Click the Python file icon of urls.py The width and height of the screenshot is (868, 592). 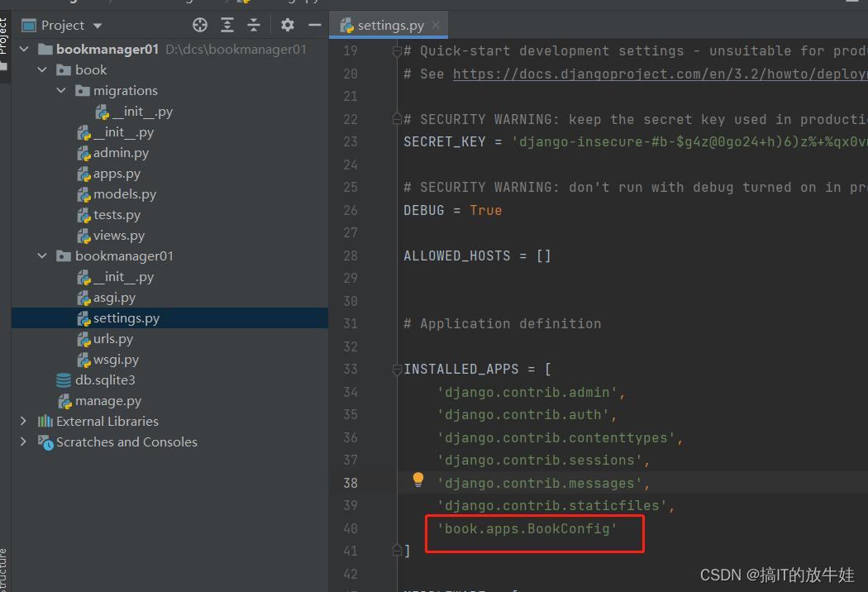pyautogui.click(x=83, y=340)
